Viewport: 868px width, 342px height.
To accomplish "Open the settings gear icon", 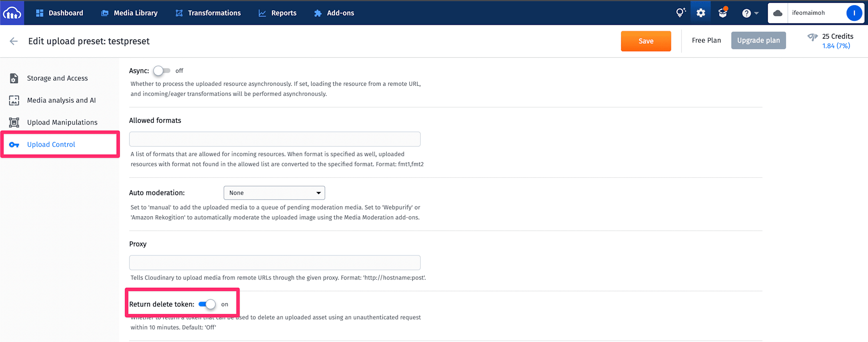I will [x=701, y=13].
